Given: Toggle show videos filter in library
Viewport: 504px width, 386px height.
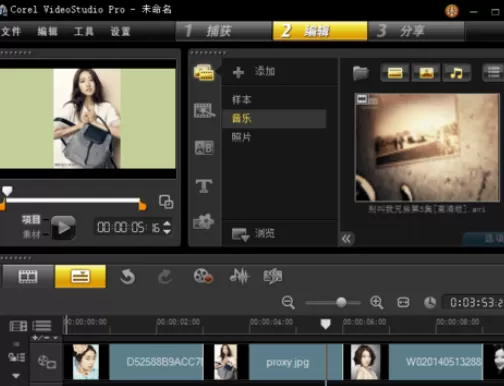Looking at the screenshot, I should point(395,73).
